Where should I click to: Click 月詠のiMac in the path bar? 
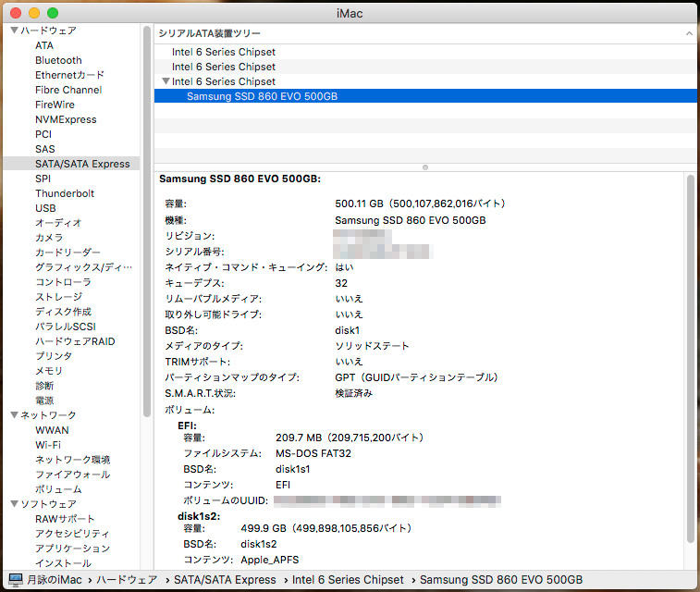click(54, 579)
